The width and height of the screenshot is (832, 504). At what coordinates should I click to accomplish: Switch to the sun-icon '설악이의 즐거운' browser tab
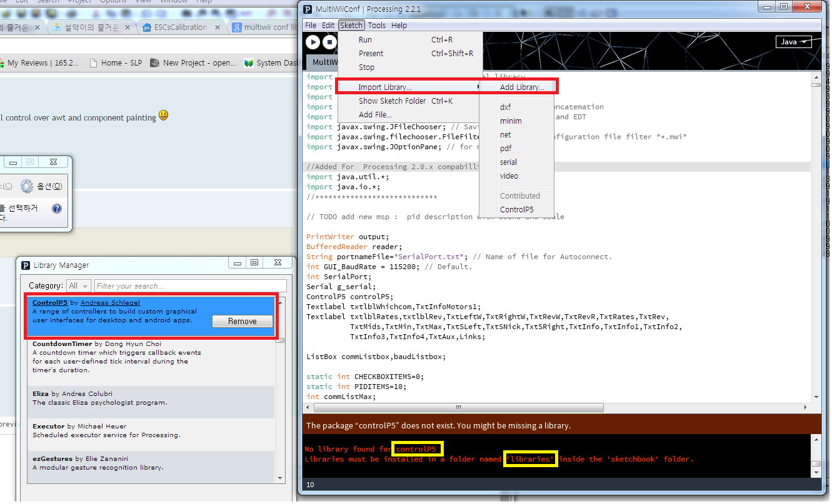click(92, 27)
